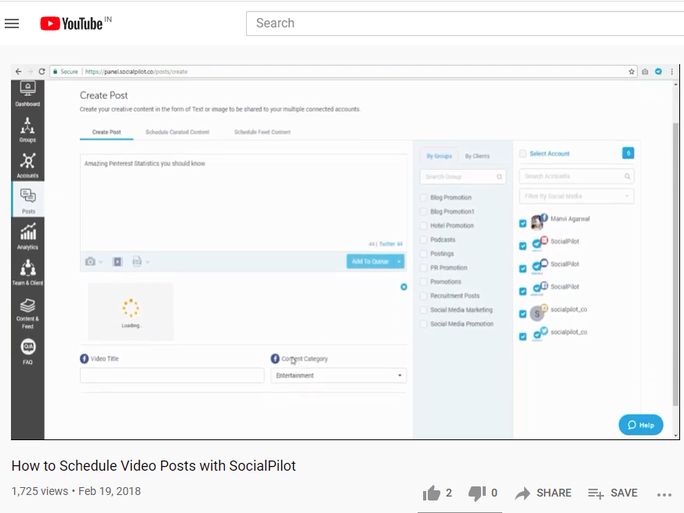The width and height of the screenshot is (684, 513).
Task: Click the magnifier in the Search Accounts box
Action: tap(627, 176)
